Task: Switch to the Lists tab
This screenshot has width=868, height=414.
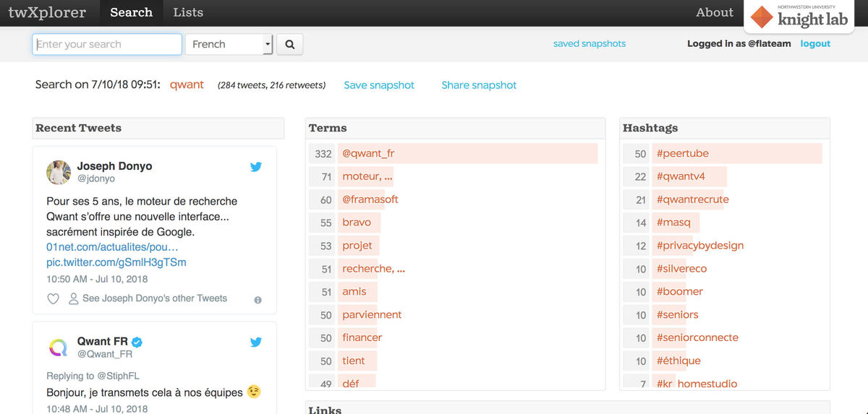Action: 188,12
